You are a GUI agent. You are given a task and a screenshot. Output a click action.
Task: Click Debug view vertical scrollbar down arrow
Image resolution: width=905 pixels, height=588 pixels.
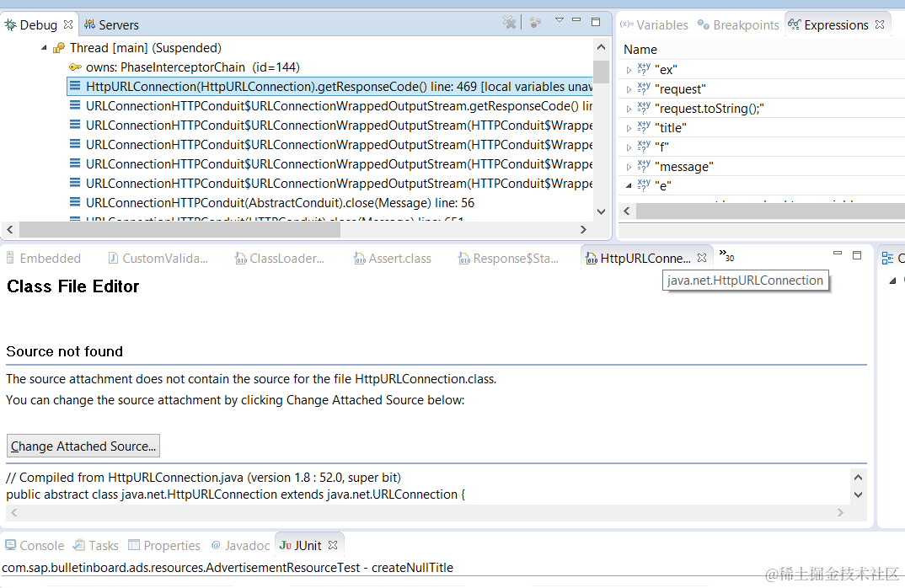[x=601, y=211]
